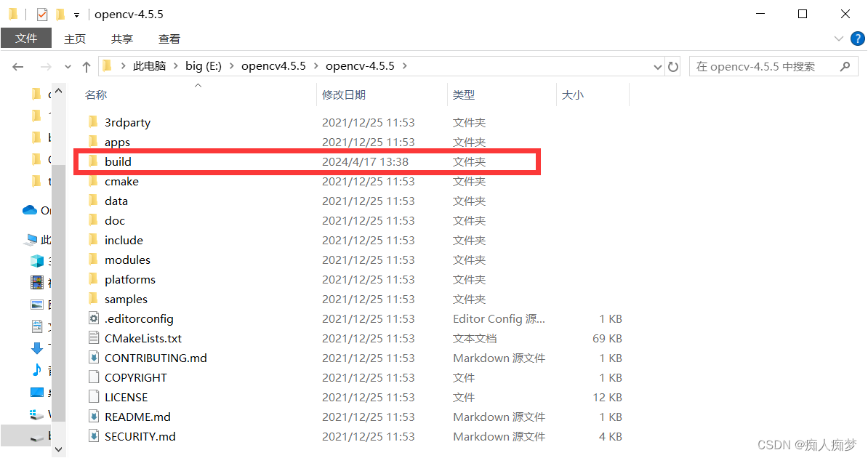Screen dimensions: 868x458
Task: Select the README.md file icon
Action: point(94,417)
